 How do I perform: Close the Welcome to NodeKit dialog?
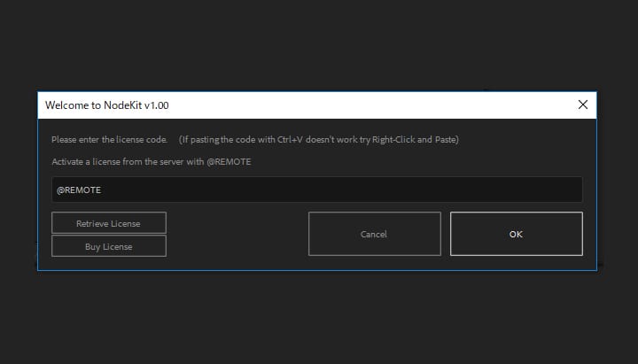coord(583,105)
